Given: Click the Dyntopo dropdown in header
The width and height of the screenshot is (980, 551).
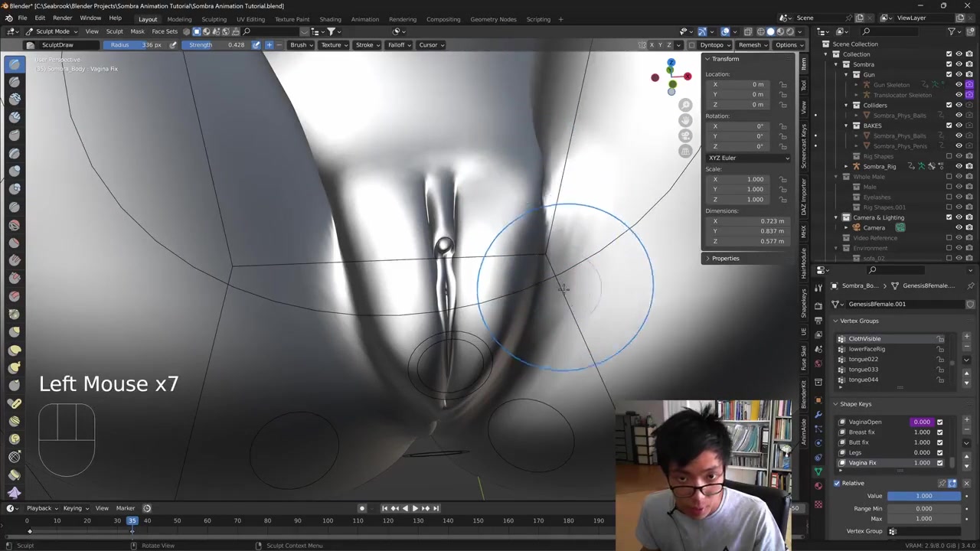Looking at the screenshot, I should tap(714, 44).
